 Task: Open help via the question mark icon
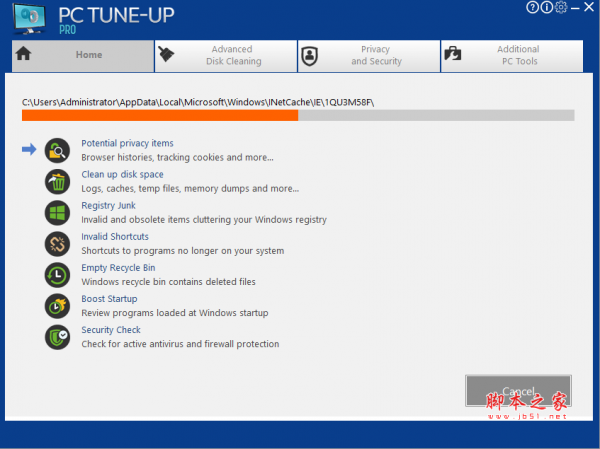532,7
